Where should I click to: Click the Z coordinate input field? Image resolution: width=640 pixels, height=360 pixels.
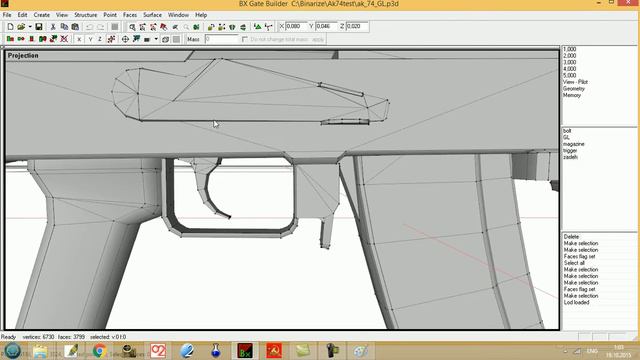357,26
